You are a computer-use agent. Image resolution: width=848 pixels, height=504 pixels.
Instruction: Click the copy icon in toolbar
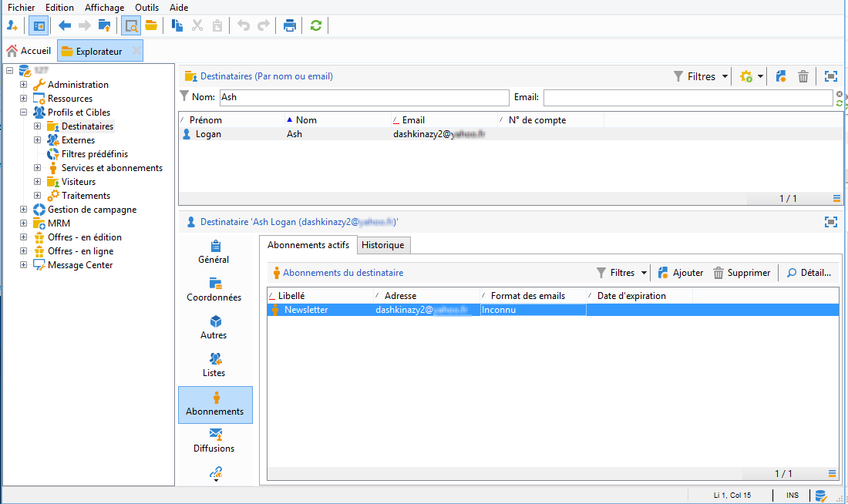point(177,25)
